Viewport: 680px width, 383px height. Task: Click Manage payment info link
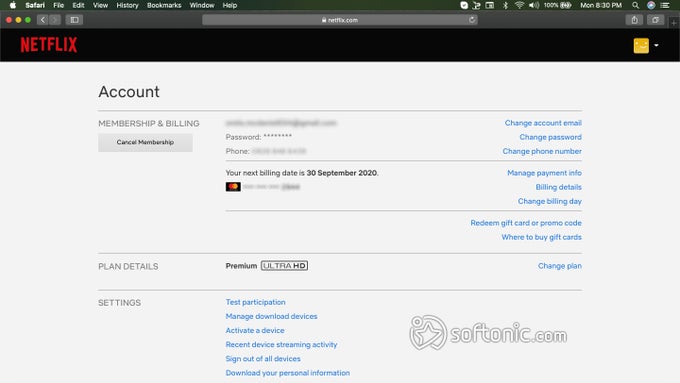[x=544, y=173]
